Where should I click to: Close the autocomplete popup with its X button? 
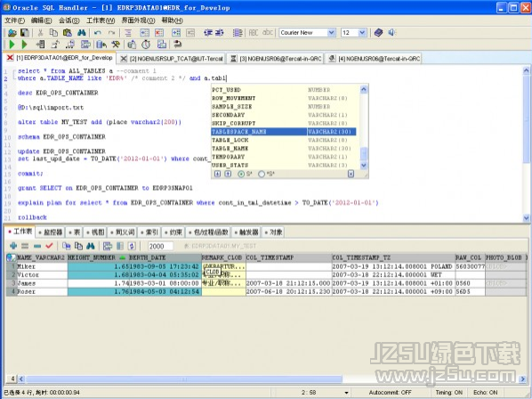tap(351, 174)
